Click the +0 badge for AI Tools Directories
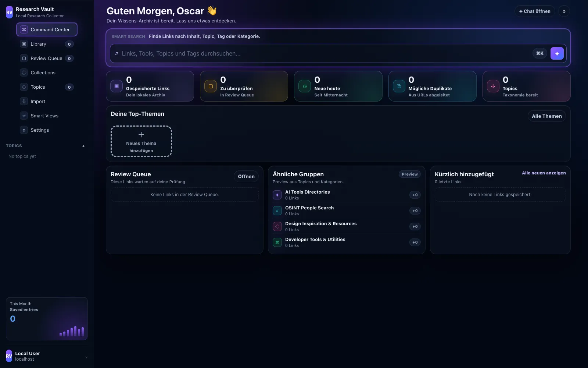Screen dimensions: 588x368 (415, 195)
